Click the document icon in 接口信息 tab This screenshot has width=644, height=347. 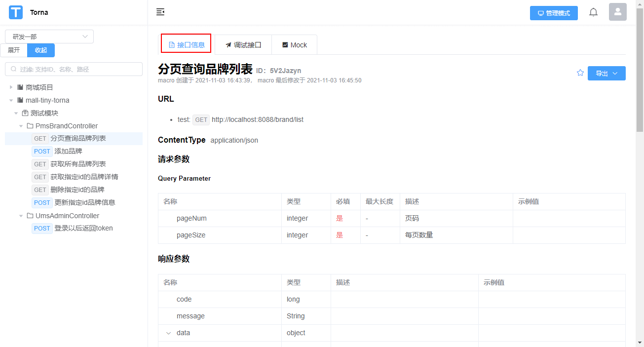coord(172,45)
